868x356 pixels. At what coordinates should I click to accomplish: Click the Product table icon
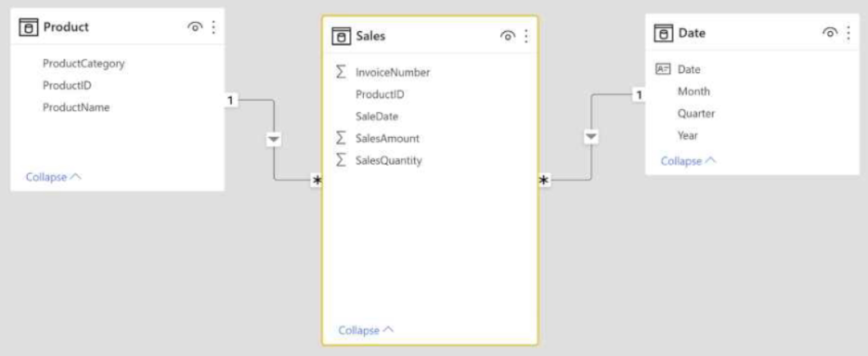coord(29,27)
